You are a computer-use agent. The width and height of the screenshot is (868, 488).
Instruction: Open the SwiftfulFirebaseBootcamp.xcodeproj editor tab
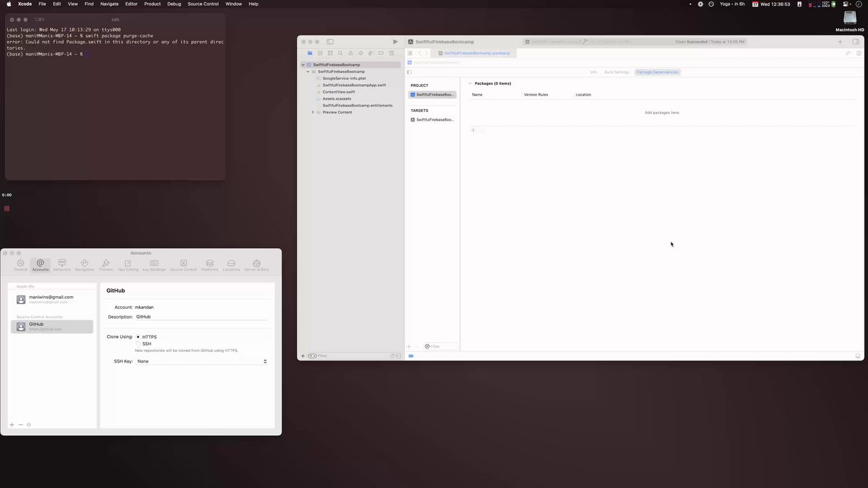pos(473,53)
